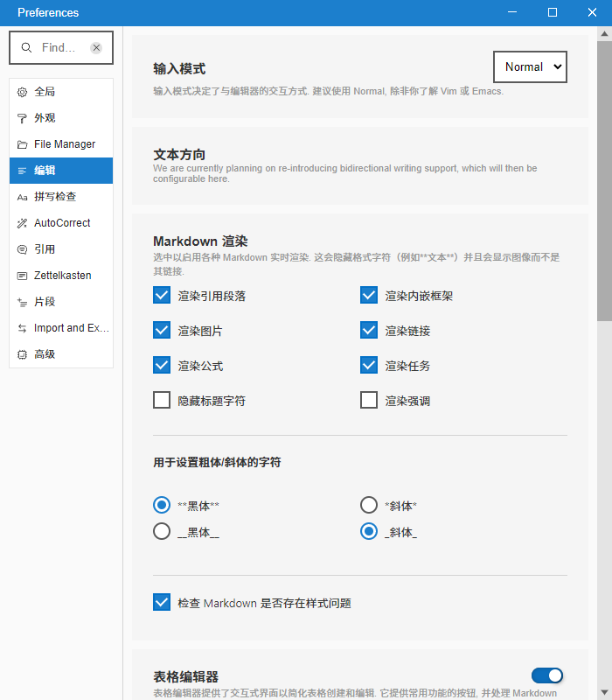Screen dimensions: 612x700
Task: Open the 高级 label
Action: (x=45, y=354)
